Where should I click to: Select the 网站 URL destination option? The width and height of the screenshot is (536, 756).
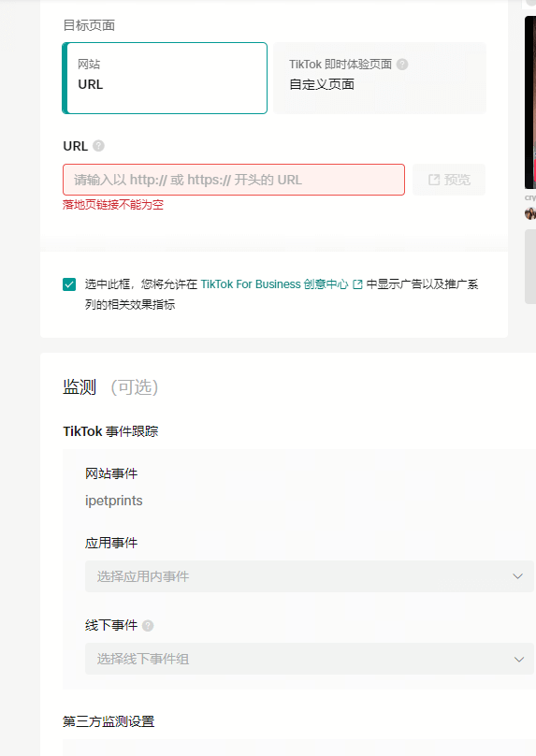pos(165,78)
